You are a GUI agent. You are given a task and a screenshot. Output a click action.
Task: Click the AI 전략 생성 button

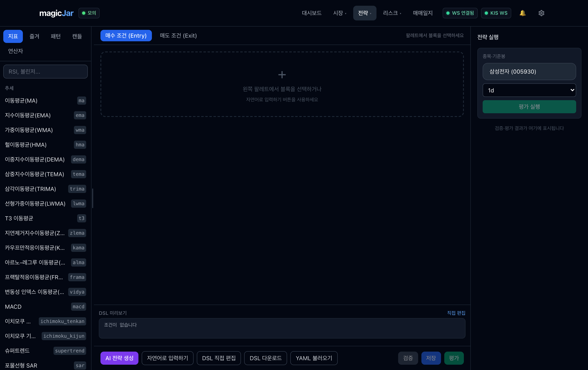[x=119, y=358]
